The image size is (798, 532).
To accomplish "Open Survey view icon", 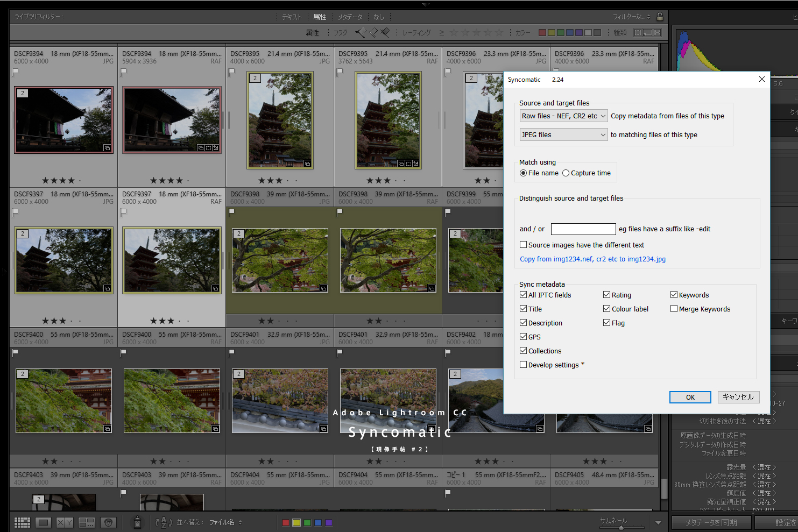I will click(86, 522).
